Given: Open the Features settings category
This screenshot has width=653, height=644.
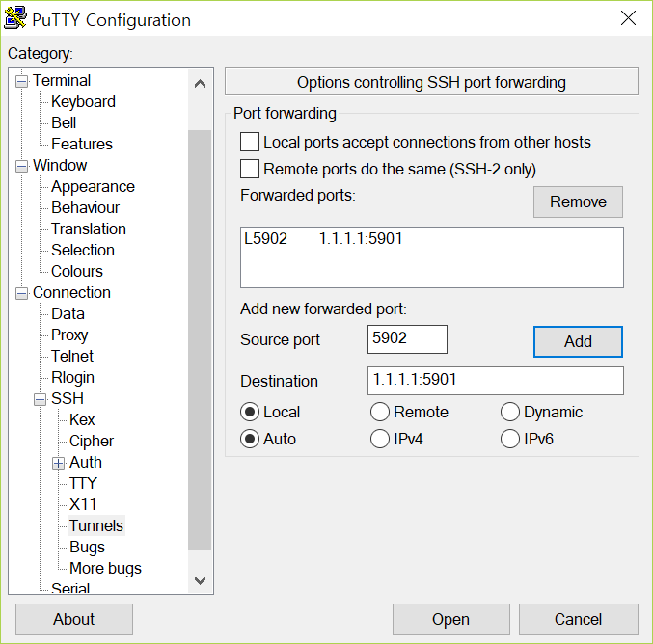Looking at the screenshot, I should click(82, 144).
